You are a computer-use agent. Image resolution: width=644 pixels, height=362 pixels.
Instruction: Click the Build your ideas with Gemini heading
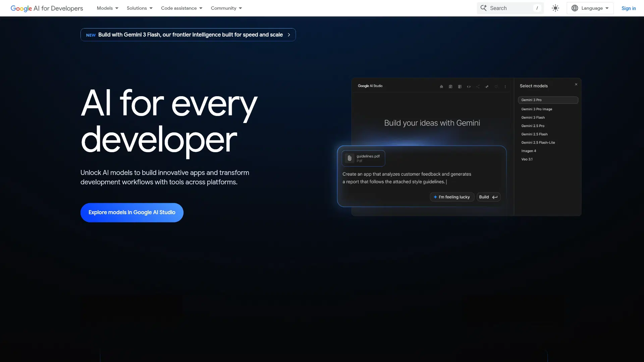[432, 123]
